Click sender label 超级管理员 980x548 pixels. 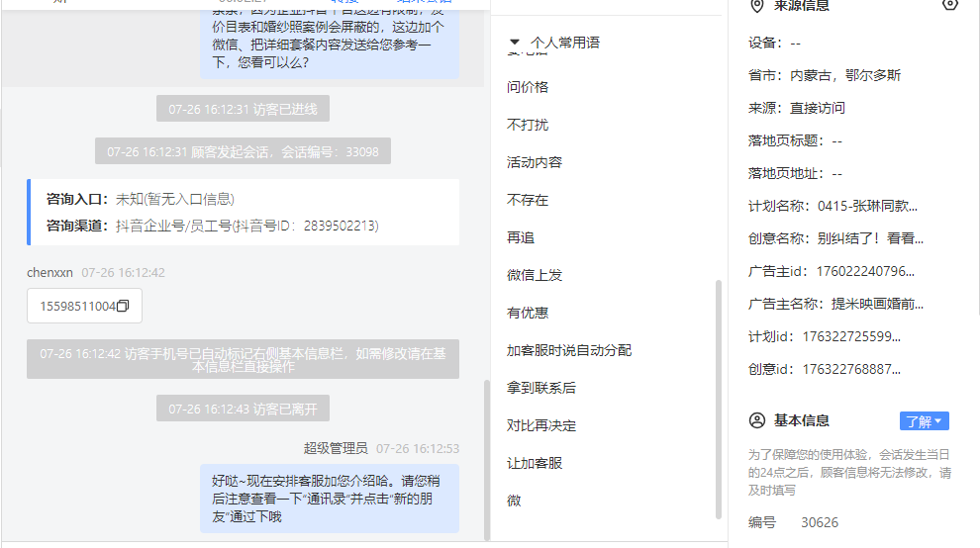tap(336, 448)
